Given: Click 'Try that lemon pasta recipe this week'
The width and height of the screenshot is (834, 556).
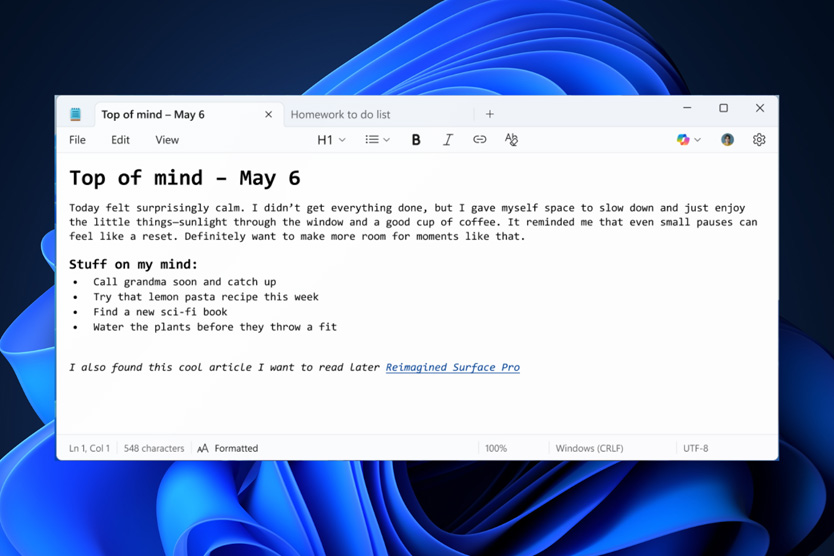Looking at the screenshot, I should pyautogui.click(x=206, y=297).
